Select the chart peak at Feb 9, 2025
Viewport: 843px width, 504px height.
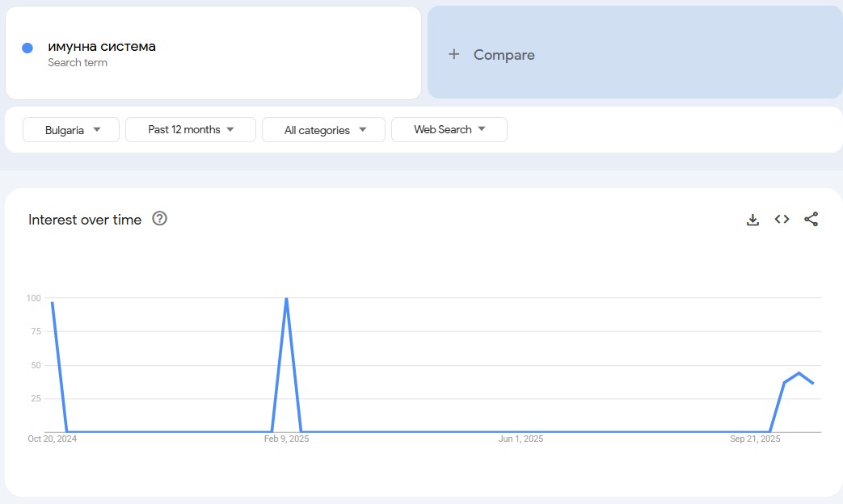pos(286,299)
